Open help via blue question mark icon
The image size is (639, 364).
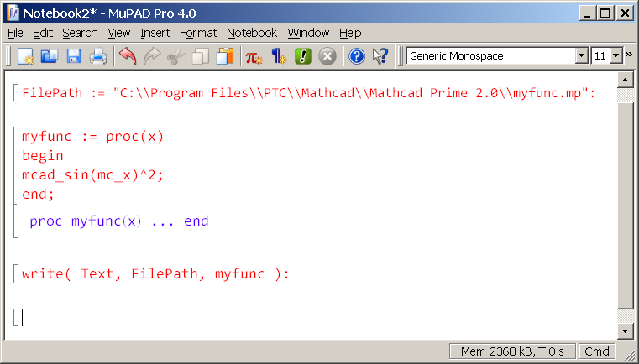[x=357, y=56]
